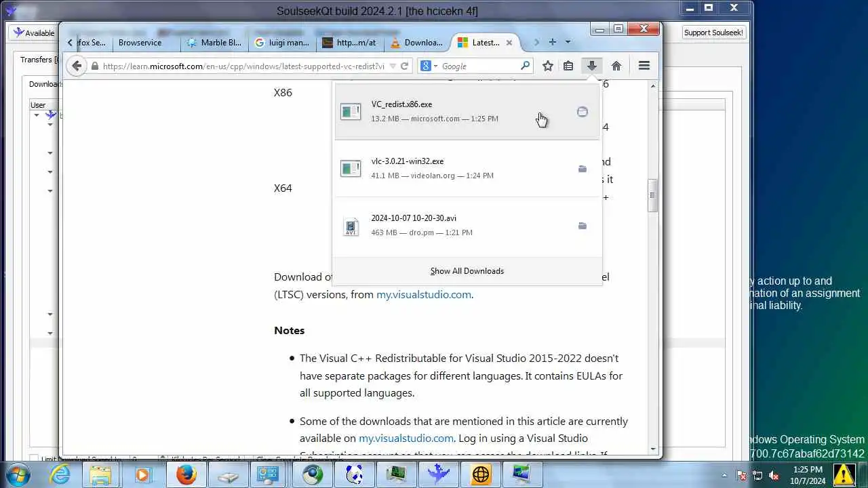Viewport: 868px width, 488px height.
Task: Launch Internet Explorer from taskbar
Action: (x=60, y=474)
